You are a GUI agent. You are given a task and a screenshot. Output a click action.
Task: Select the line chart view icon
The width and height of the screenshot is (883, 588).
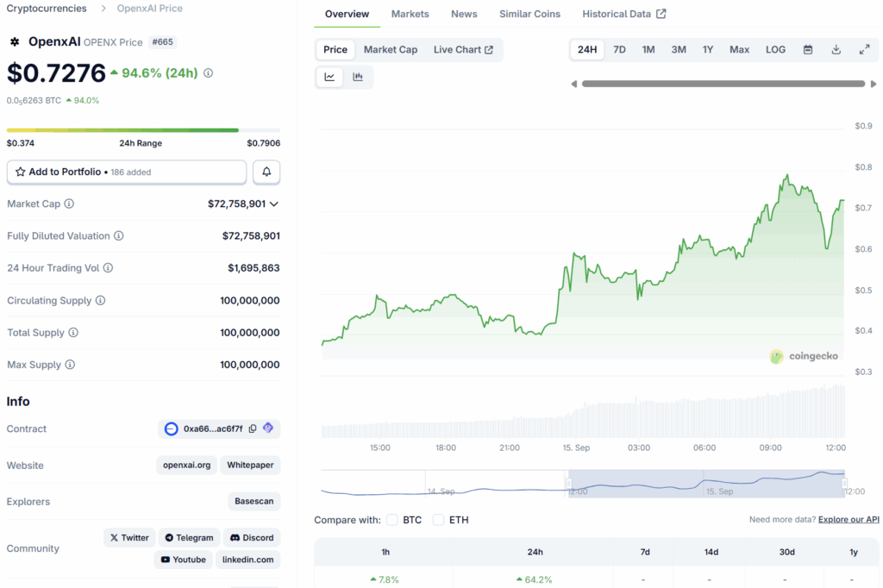[x=329, y=78]
